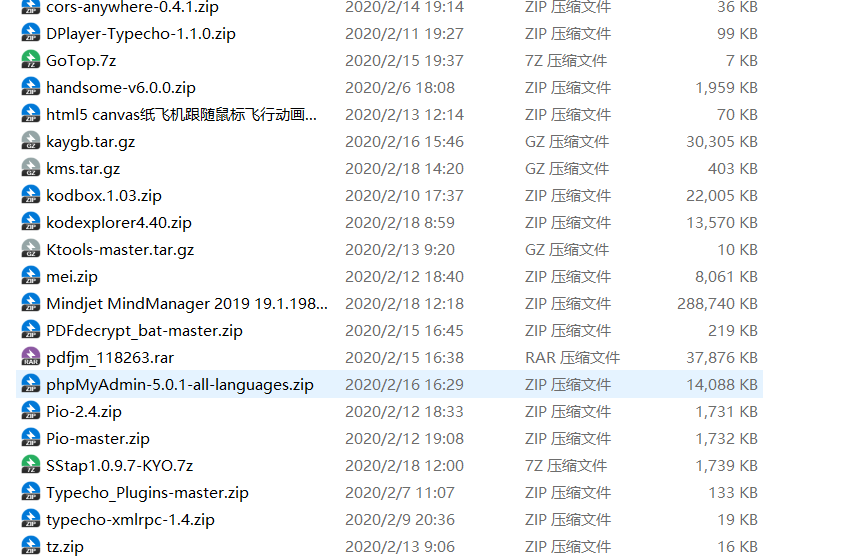Click the gray GZ icon of kaygb.tar.gz
Screen dimensions: 853x559
click(30, 141)
